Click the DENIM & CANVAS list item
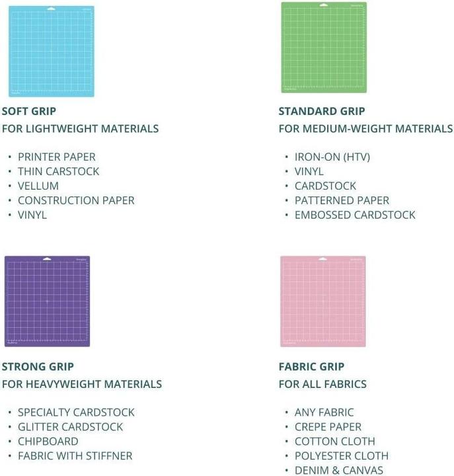454x476 pixels. [338, 470]
